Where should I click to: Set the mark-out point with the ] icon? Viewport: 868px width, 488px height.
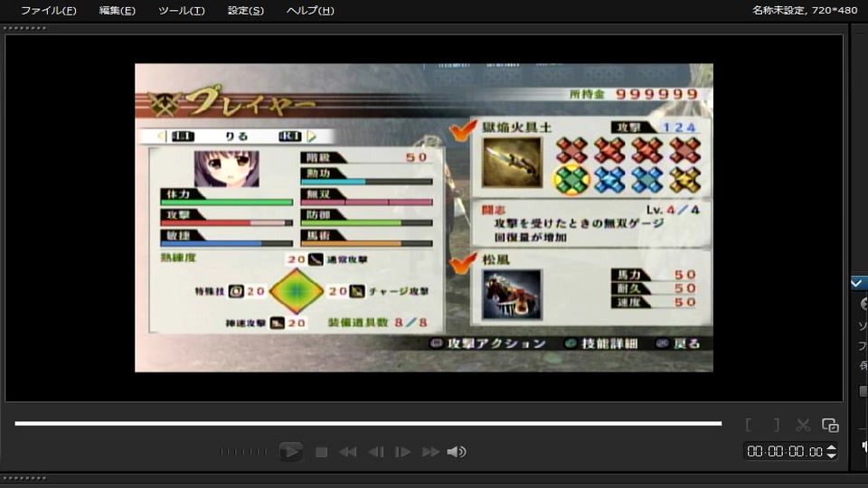(x=777, y=425)
